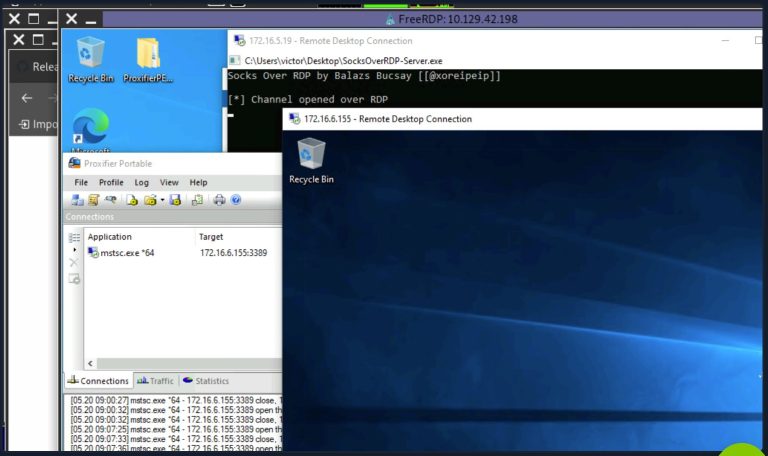Open Proxy Servers settings in Proxifier toolbar
768x456 pixels.
coord(77,200)
